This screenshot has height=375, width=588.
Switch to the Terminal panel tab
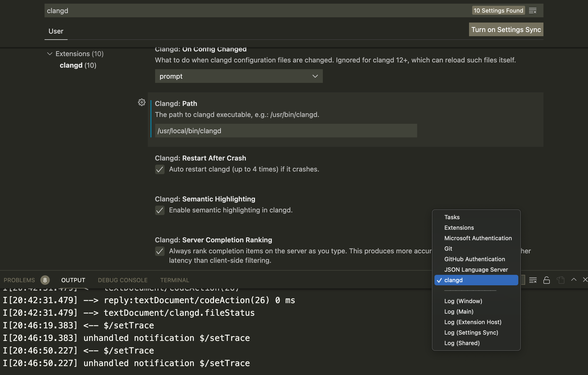coord(175,280)
